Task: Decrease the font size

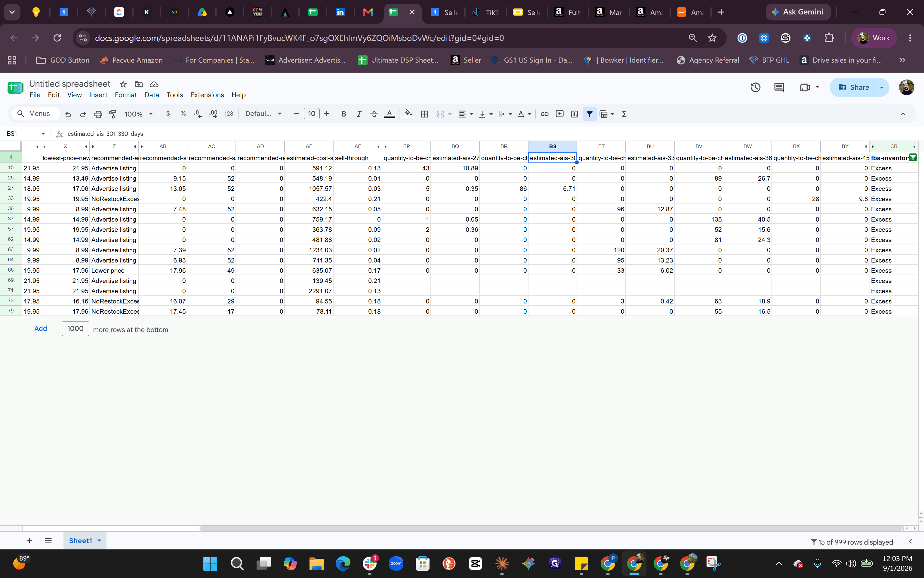Action: pyautogui.click(x=296, y=113)
